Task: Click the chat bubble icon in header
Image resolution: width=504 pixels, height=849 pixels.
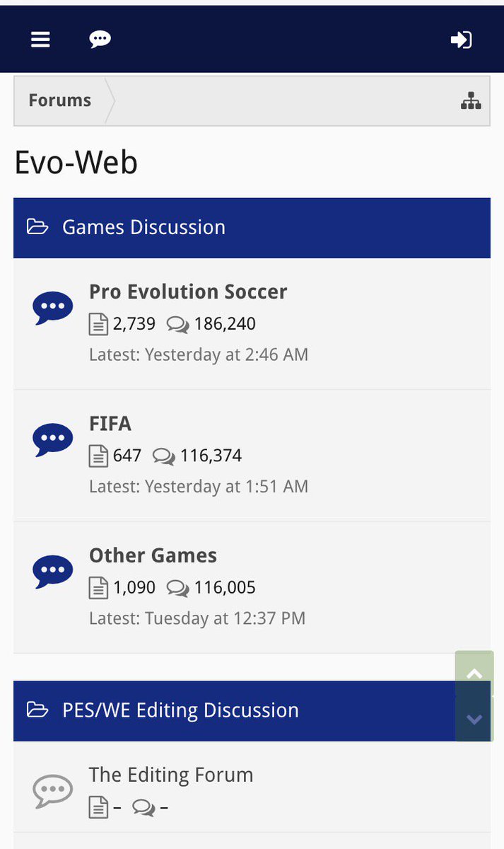Action: (100, 40)
